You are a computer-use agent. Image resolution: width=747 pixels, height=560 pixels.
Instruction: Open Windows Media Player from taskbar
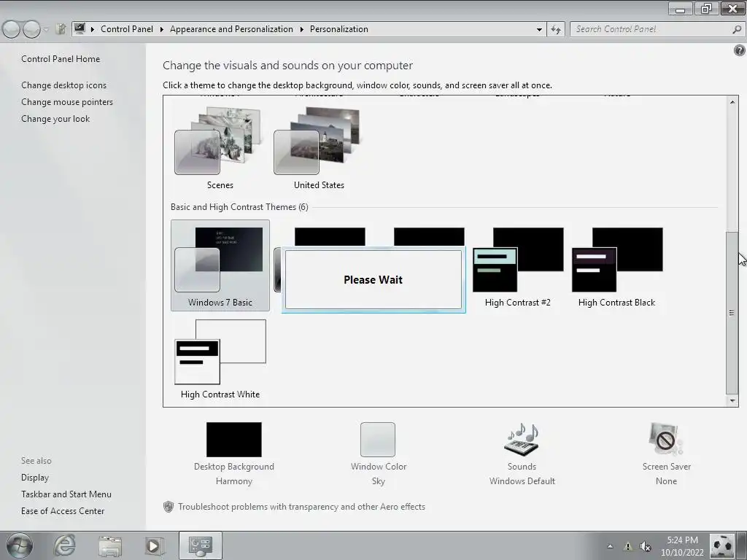click(x=154, y=545)
